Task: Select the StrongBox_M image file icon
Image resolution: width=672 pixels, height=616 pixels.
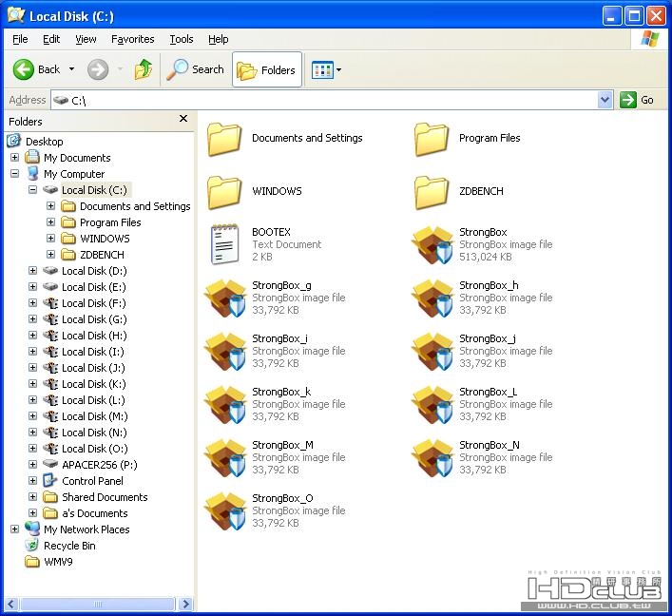Action: coord(225,457)
